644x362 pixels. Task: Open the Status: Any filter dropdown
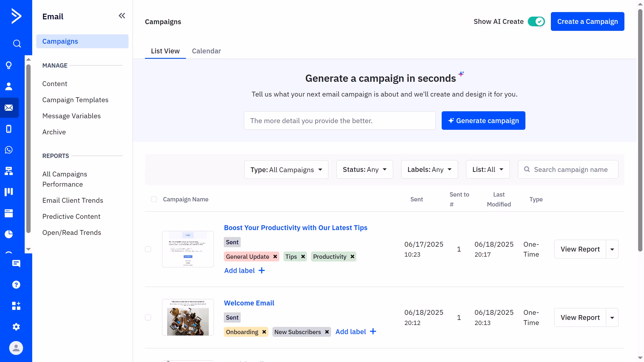[x=364, y=169]
